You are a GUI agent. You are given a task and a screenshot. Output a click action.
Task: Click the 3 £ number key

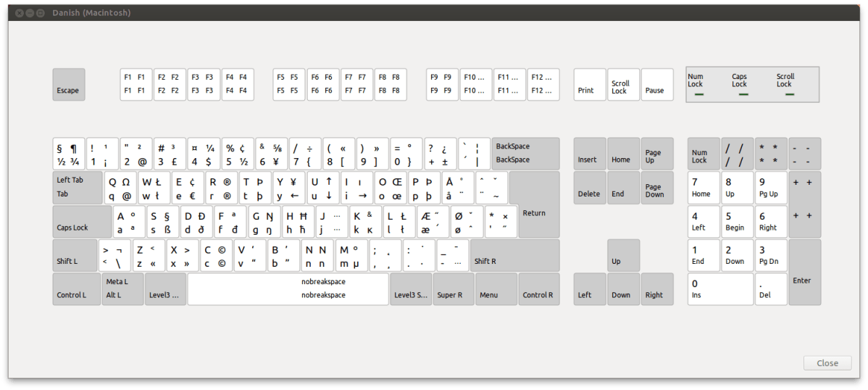pos(170,154)
